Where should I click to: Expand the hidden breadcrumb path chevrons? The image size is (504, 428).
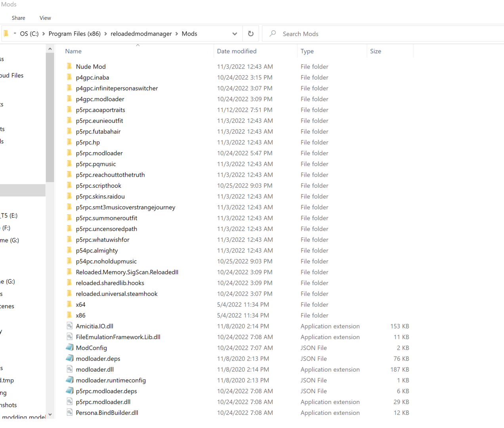tap(15, 34)
